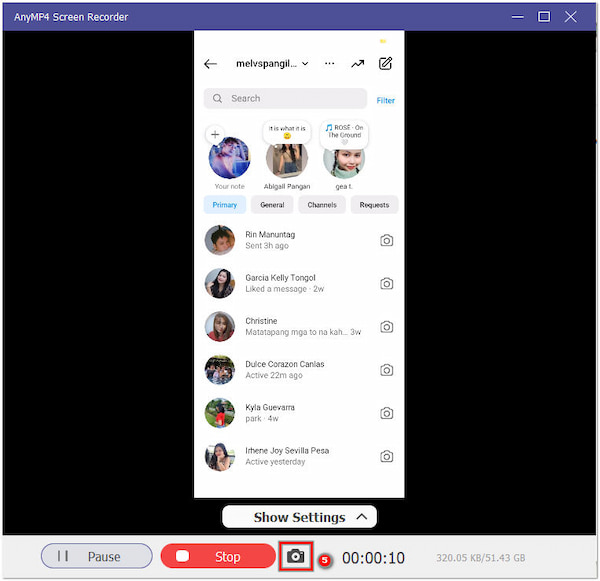Compose a new message icon
Screen dimensions: 600x581
coord(385,64)
